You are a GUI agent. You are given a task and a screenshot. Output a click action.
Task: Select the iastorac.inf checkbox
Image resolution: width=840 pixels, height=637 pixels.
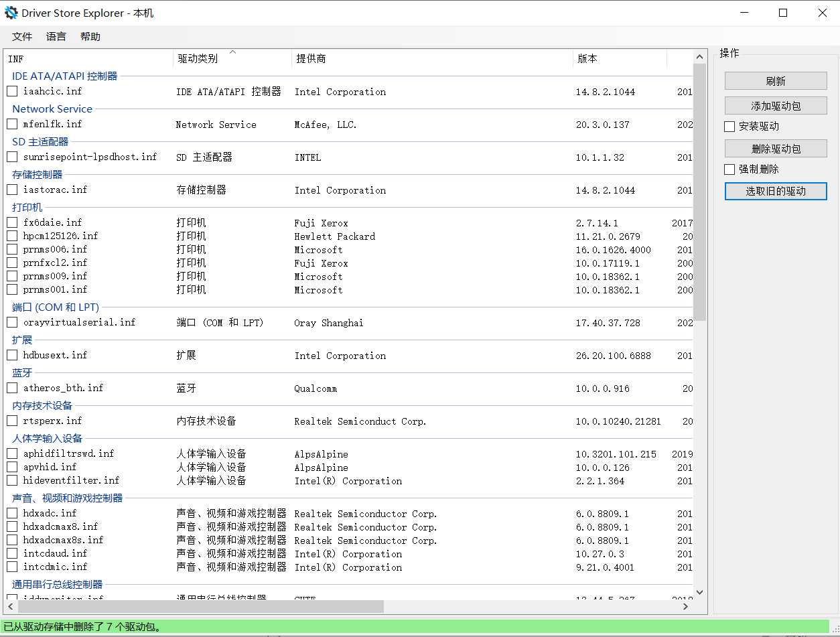click(12, 190)
